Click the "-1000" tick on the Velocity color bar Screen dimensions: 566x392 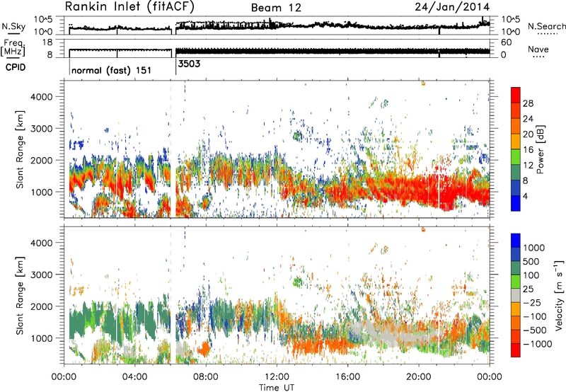tap(537, 344)
